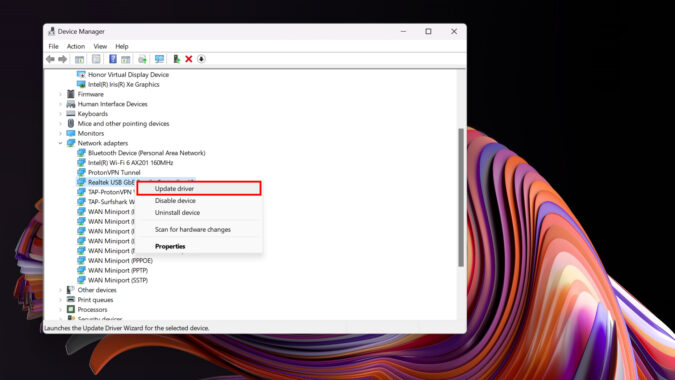
Task: Close the Device Manager window
Action: (454, 31)
